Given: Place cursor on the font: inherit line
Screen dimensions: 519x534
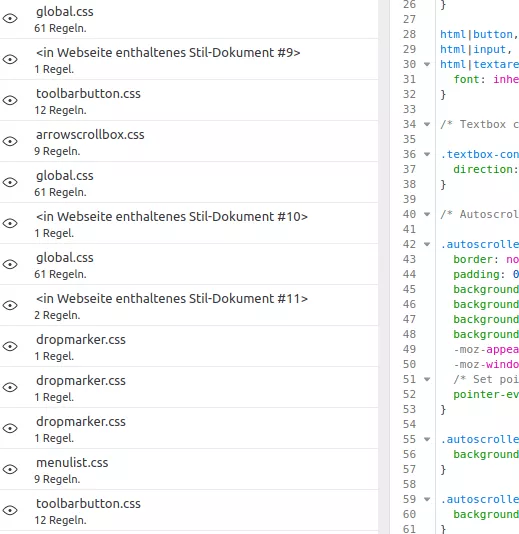Looking at the screenshot, I should tap(486, 79).
